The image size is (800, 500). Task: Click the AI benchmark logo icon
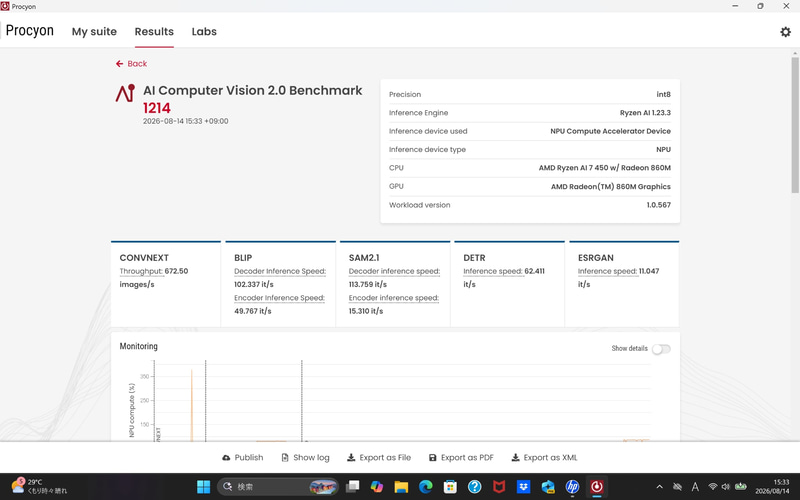tap(125, 93)
